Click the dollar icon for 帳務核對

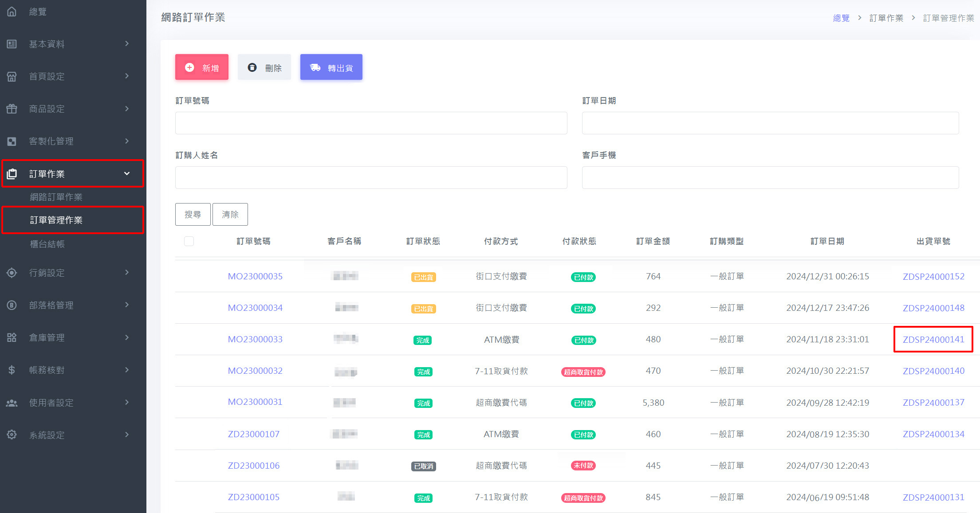12,370
